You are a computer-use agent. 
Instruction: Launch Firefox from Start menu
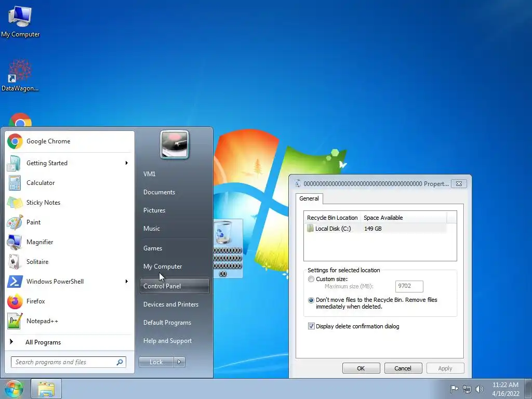(70, 301)
